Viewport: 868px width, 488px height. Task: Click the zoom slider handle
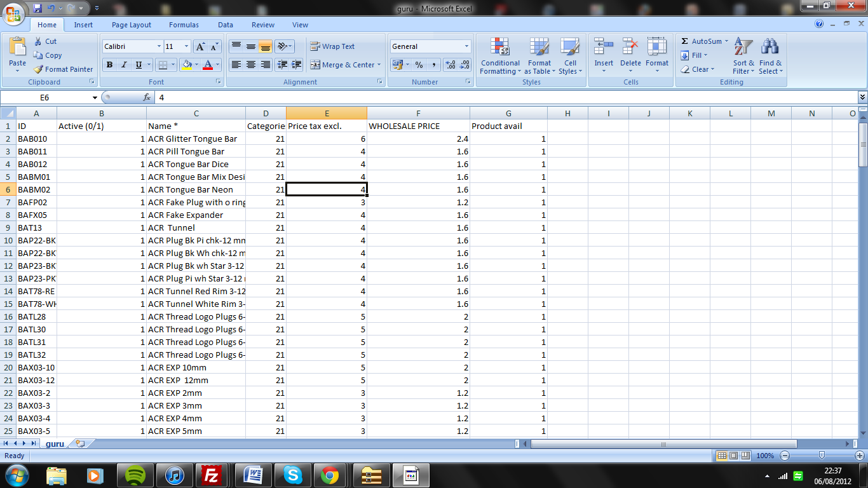(x=822, y=456)
